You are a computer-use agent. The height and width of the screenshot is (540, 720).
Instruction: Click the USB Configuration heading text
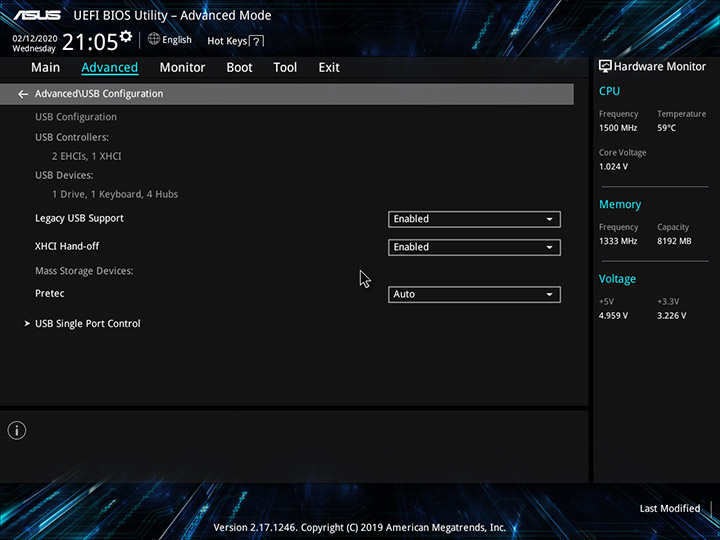(x=76, y=117)
